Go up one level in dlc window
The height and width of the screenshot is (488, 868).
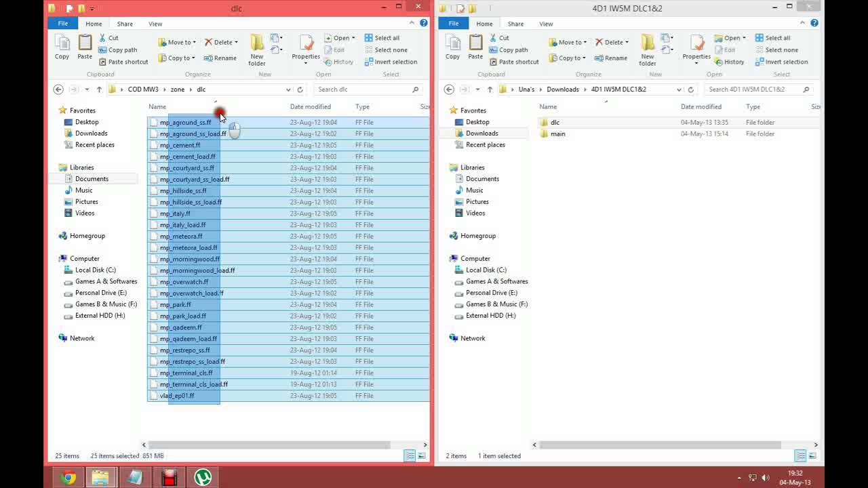pyautogui.click(x=99, y=89)
